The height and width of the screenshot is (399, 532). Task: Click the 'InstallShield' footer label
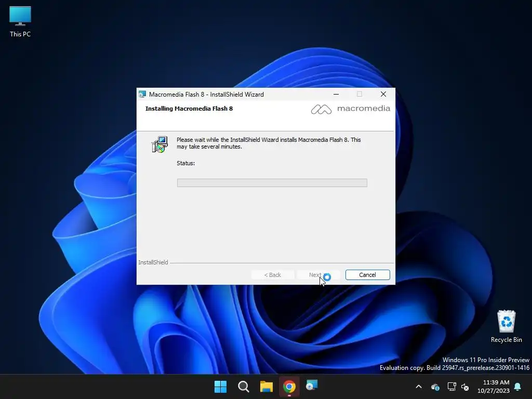(153, 262)
